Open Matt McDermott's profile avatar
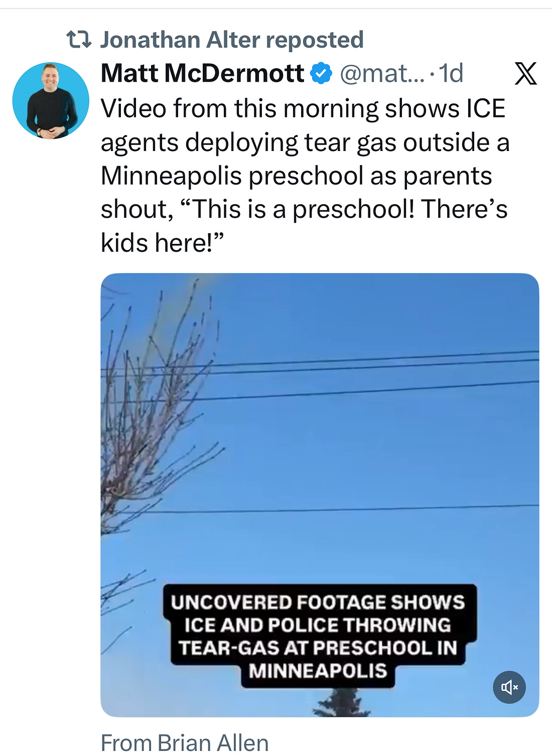This screenshot has width=552, height=756. (x=51, y=100)
